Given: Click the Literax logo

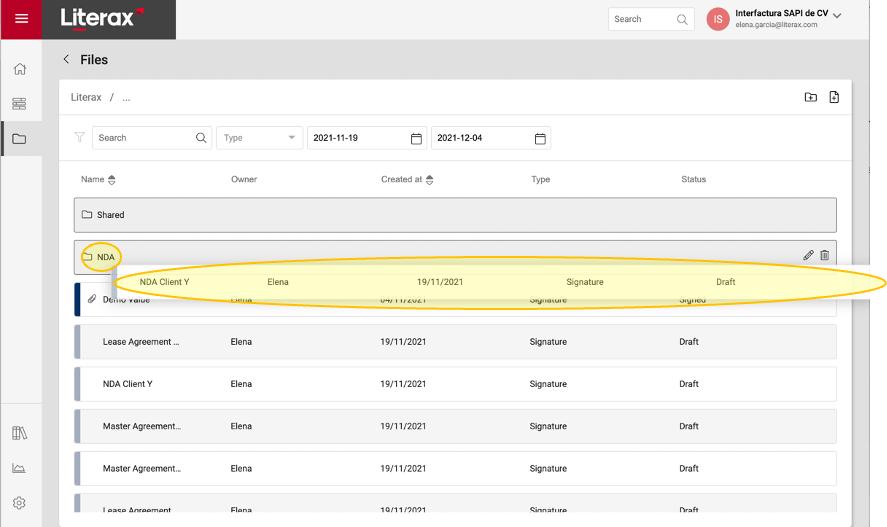Looking at the screenshot, I should [x=102, y=18].
